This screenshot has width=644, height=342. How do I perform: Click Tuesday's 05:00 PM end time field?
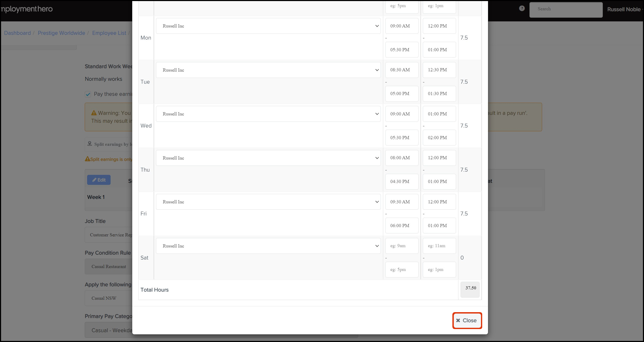402,94
